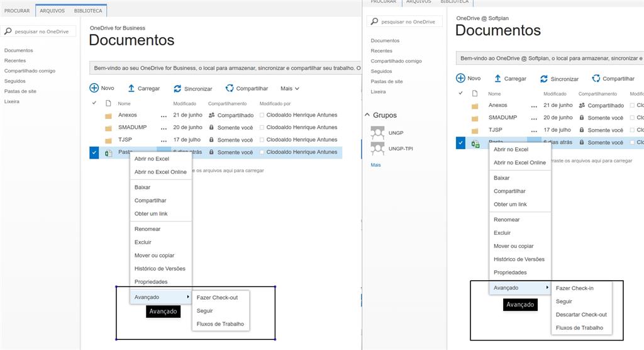Uncheck the selected Pasta row in left window

pos(94,152)
